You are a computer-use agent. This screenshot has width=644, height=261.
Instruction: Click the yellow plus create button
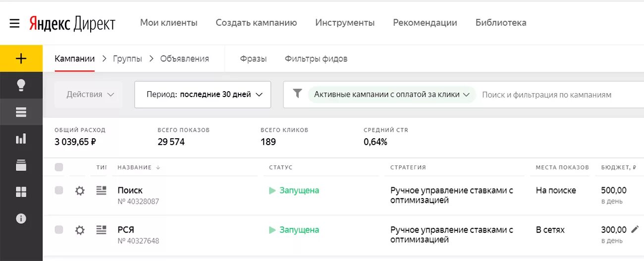point(21,58)
